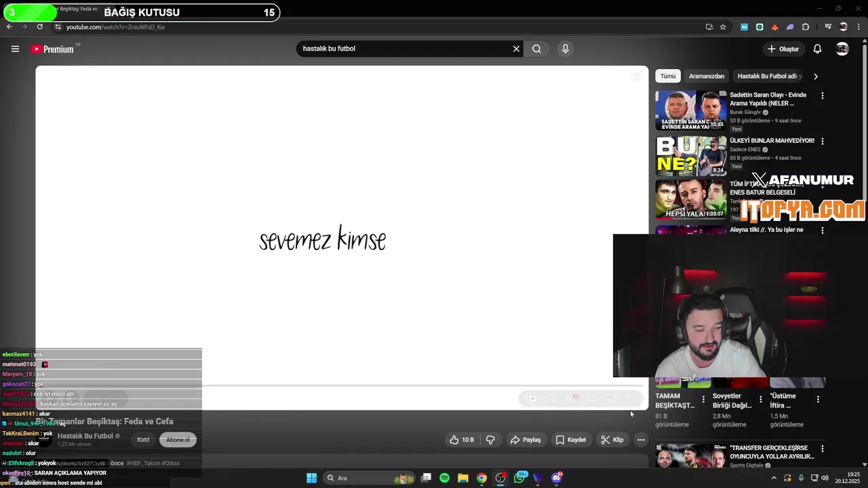This screenshot has height=488, width=868.
Task: Open the blue M browser extension
Action: (744, 27)
